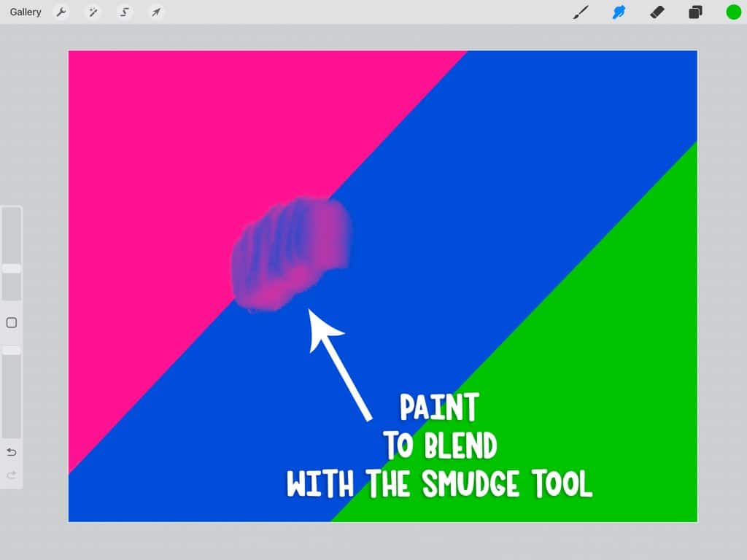This screenshot has width=747, height=560.
Task: Open the green active color picker
Action: click(733, 12)
